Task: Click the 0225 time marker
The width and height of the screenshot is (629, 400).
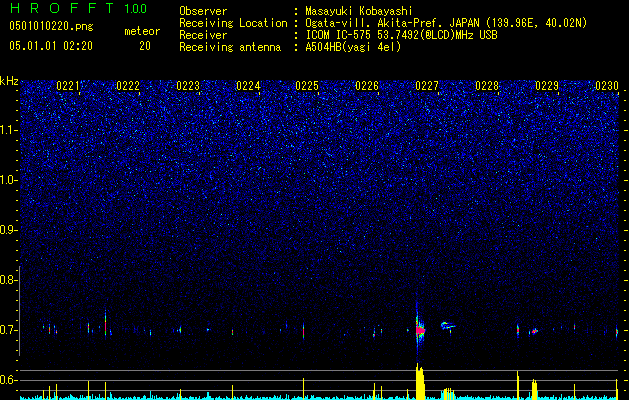Action: 307,86
